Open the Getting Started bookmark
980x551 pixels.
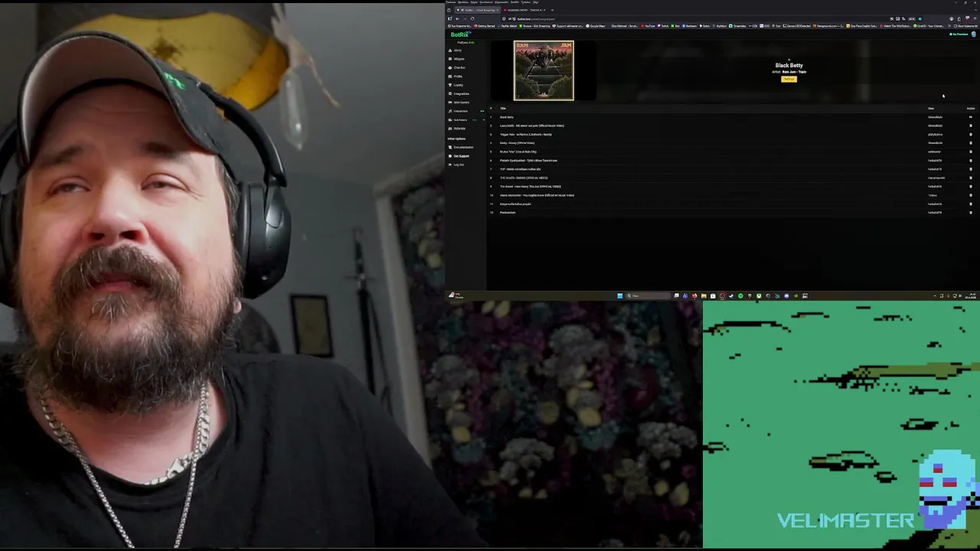click(485, 26)
